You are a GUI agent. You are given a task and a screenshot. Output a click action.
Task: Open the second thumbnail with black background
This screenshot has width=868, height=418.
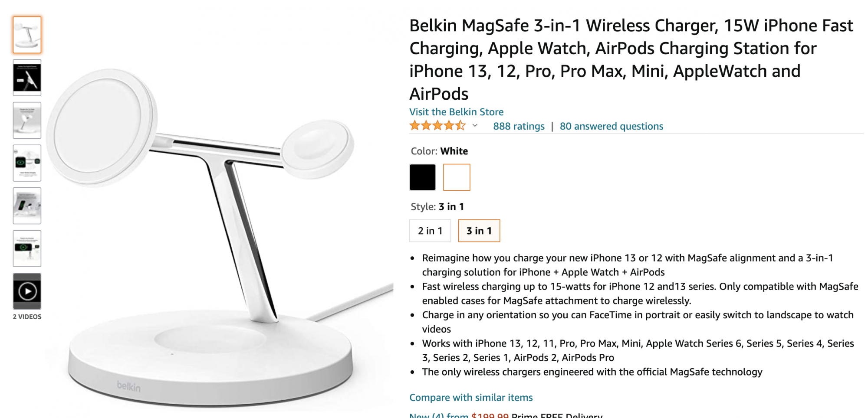click(x=27, y=78)
